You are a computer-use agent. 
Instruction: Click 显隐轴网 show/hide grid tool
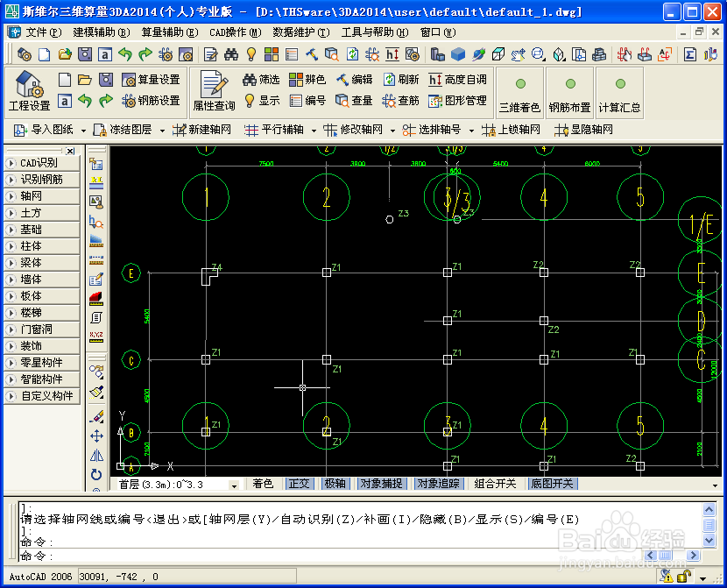pos(583,130)
